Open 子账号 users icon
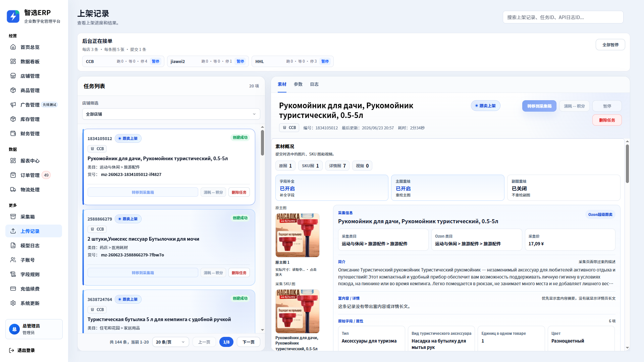644x362 pixels. click(x=13, y=260)
